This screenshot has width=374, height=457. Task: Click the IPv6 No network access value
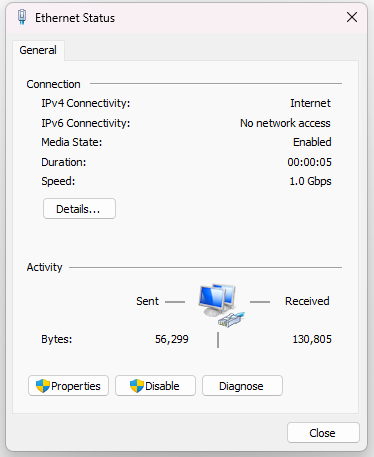click(285, 123)
